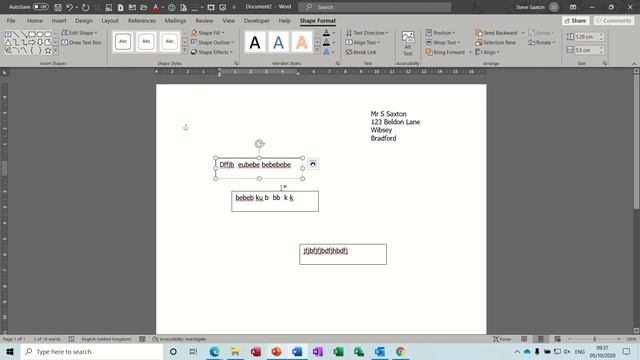Click Focus mode in status bar
This screenshot has height=360, width=640.
pos(502,339)
